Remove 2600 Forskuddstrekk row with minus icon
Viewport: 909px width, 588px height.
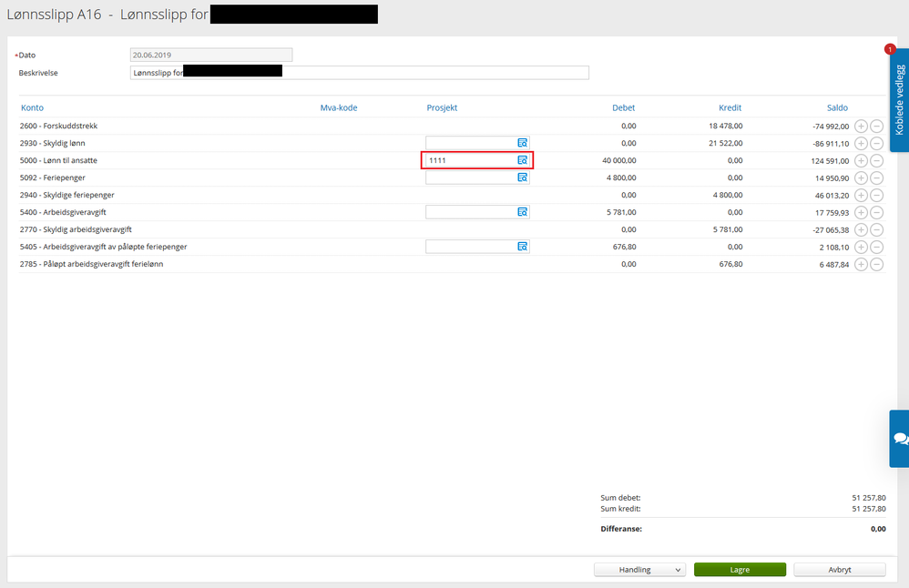point(877,126)
